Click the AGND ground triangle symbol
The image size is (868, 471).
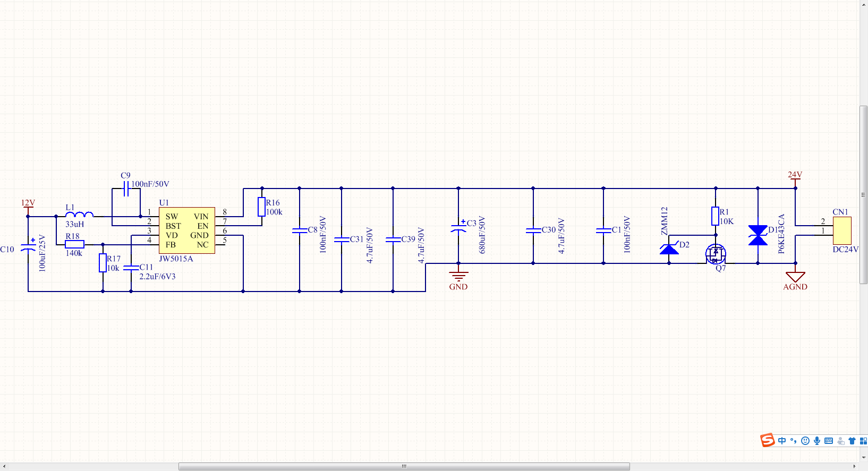pyautogui.click(x=795, y=277)
